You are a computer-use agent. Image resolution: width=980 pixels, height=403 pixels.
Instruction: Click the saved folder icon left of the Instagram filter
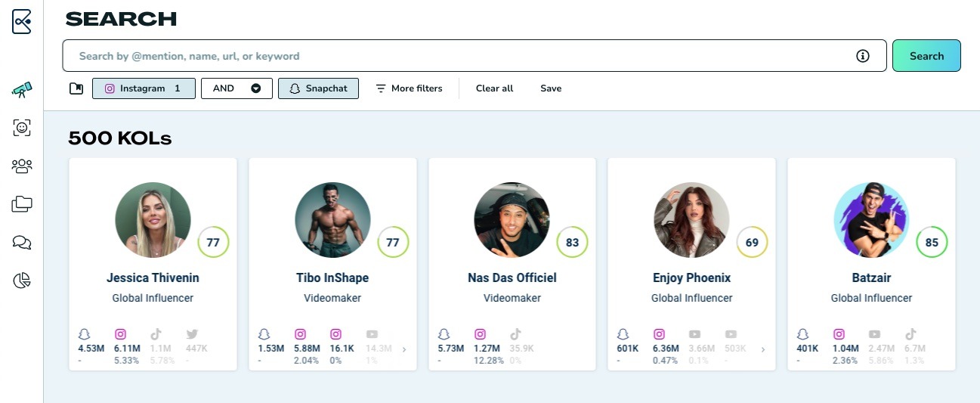point(76,88)
